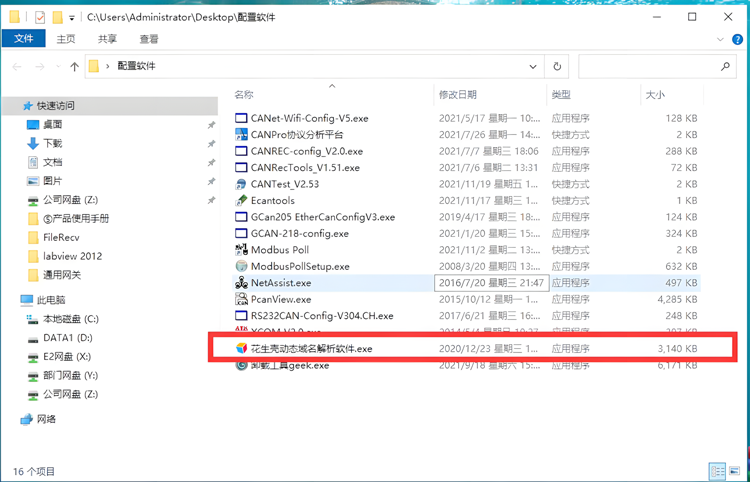Click the CANTest_V2.53 shortcut icon
This screenshot has height=482, width=750.
pyautogui.click(x=241, y=184)
